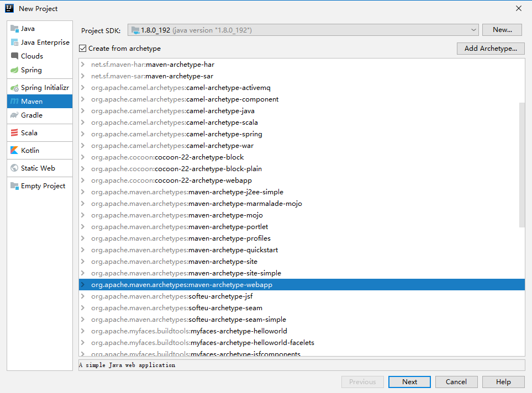
Task: Click the Gradle elephant icon
Action: pyautogui.click(x=14, y=115)
